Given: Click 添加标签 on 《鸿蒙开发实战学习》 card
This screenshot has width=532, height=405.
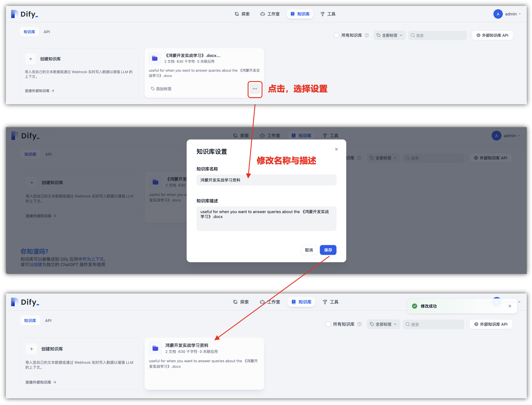Looking at the screenshot, I should click(x=161, y=89).
